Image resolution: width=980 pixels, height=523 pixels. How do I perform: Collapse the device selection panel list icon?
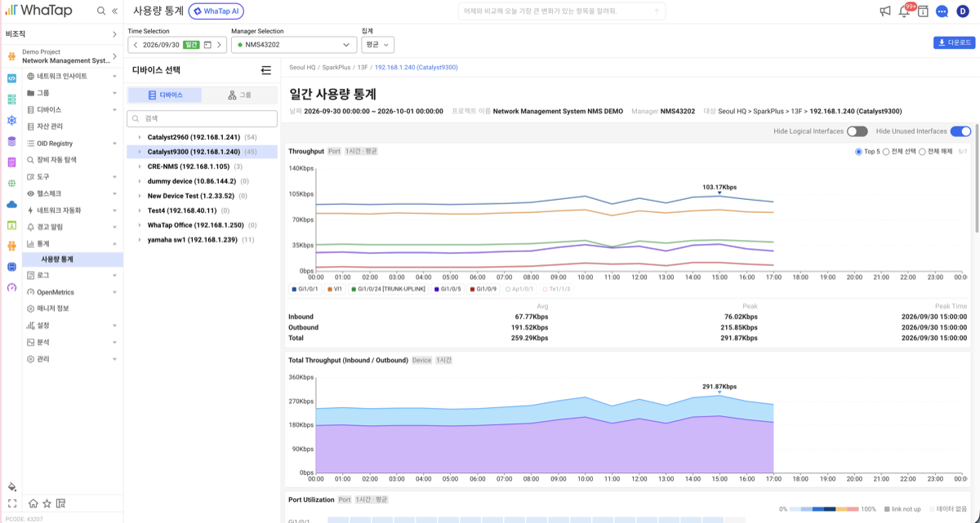coord(265,70)
